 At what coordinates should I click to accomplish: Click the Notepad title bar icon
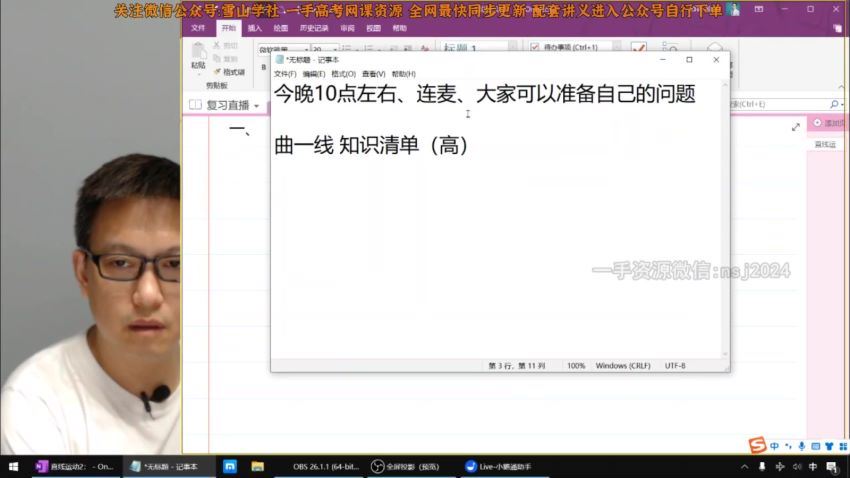pyautogui.click(x=280, y=60)
